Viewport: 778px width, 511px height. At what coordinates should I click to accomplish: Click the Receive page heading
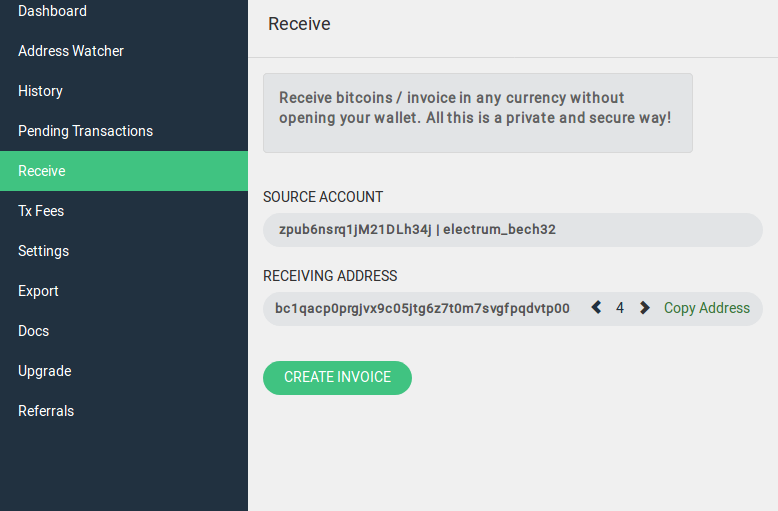click(x=299, y=24)
